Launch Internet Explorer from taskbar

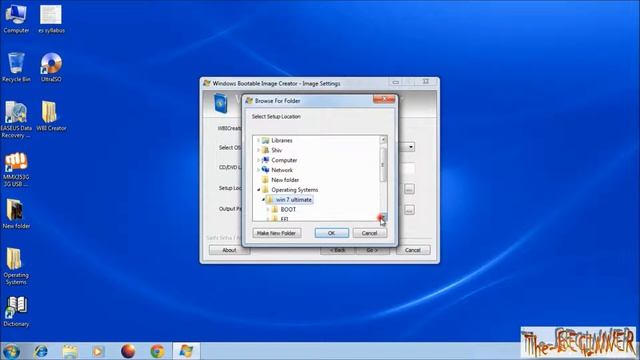(x=41, y=351)
